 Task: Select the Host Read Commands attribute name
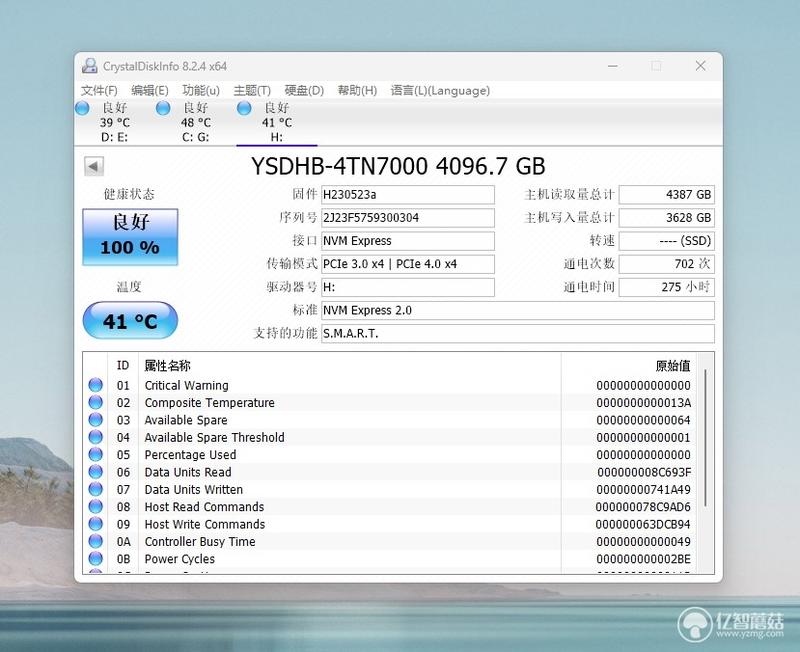(x=204, y=507)
